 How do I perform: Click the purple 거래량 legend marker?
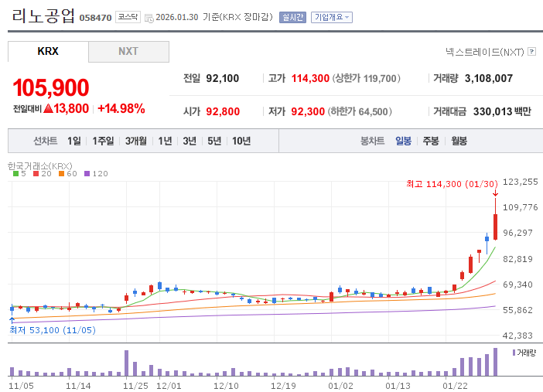coord(514,353)
